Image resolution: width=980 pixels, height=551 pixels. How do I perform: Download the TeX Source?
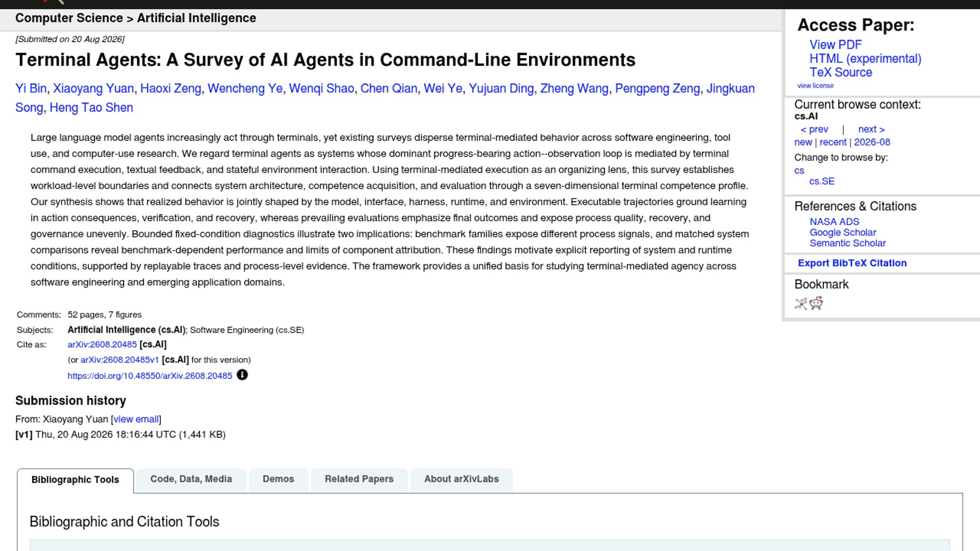[841, 72]
